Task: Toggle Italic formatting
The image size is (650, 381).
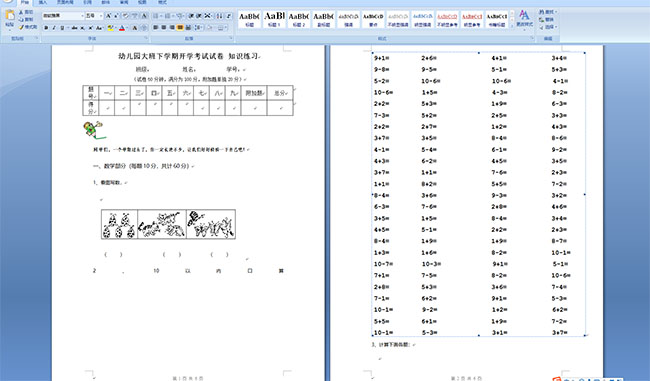Action: (x=54, y=28)
